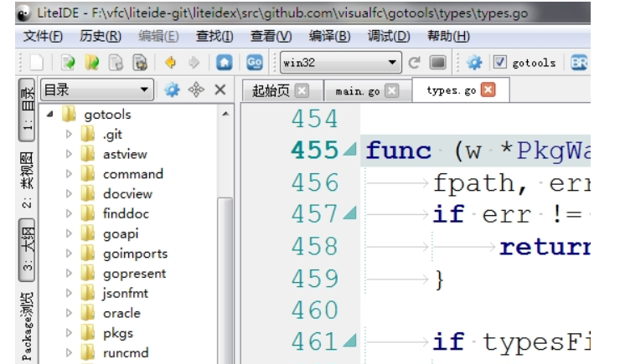The image size is (620, 364).
Task: Open the 调试(D) menu
Action: [388, 36]
